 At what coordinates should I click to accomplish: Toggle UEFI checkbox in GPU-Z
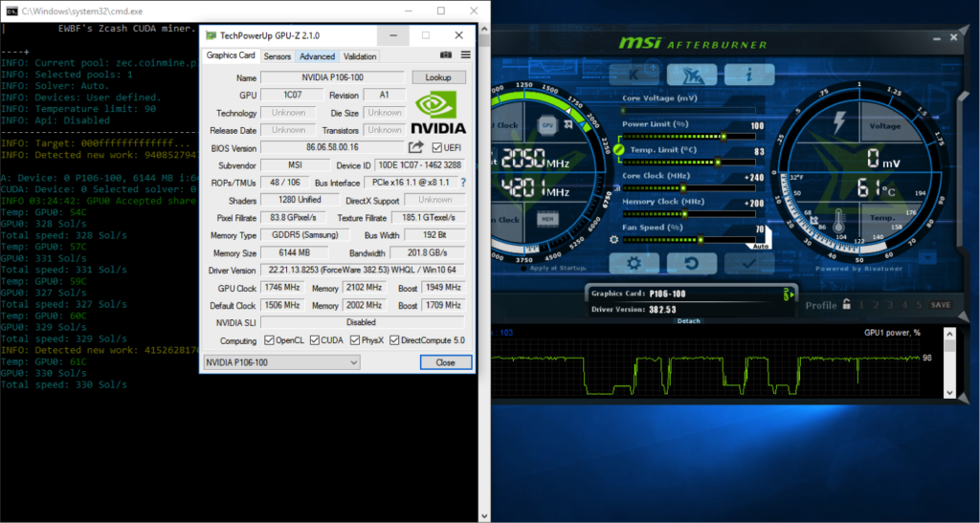coord(436,148)
